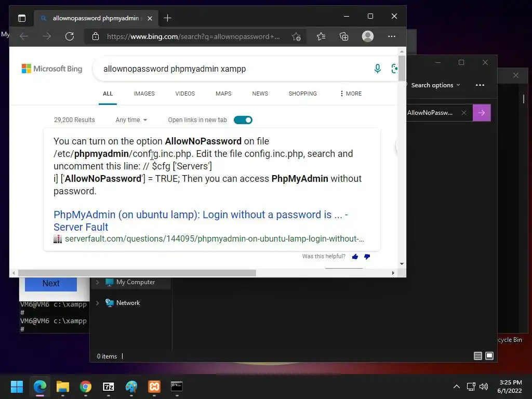
Task: Add this page to favorites with the star-plus icon
Action: (x=296, y=37)
